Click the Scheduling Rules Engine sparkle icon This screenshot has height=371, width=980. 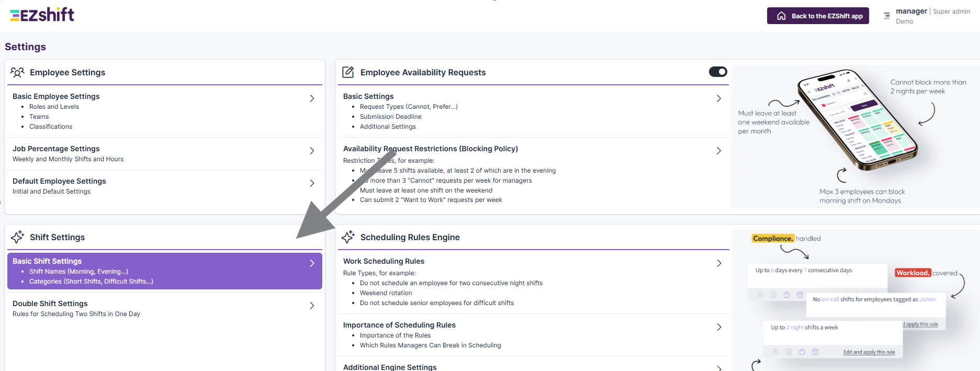pyautogui.click(x=348, y=237)
